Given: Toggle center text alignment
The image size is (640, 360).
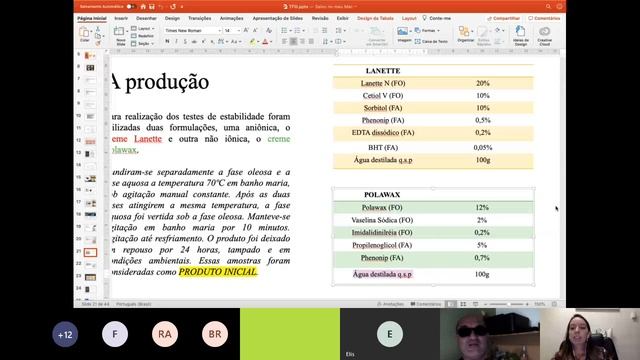Looking at the screenshot, I should coord(293,41).
